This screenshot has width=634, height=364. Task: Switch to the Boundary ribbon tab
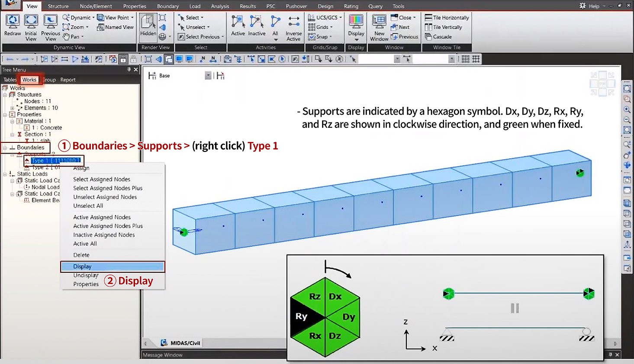click(x=167, y=6)
